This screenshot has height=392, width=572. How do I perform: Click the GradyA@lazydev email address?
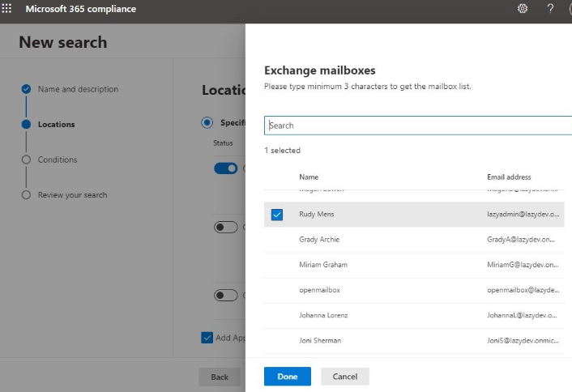521,240
